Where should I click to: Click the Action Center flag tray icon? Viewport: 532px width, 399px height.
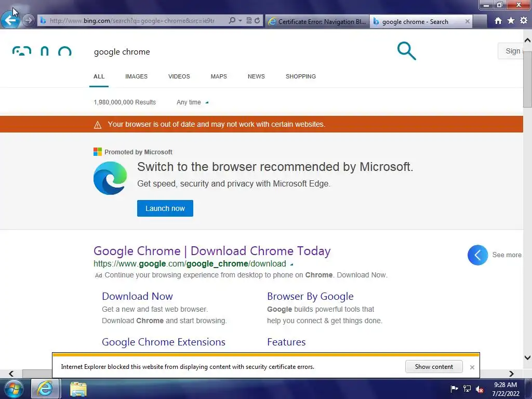(x=454, y=389)
